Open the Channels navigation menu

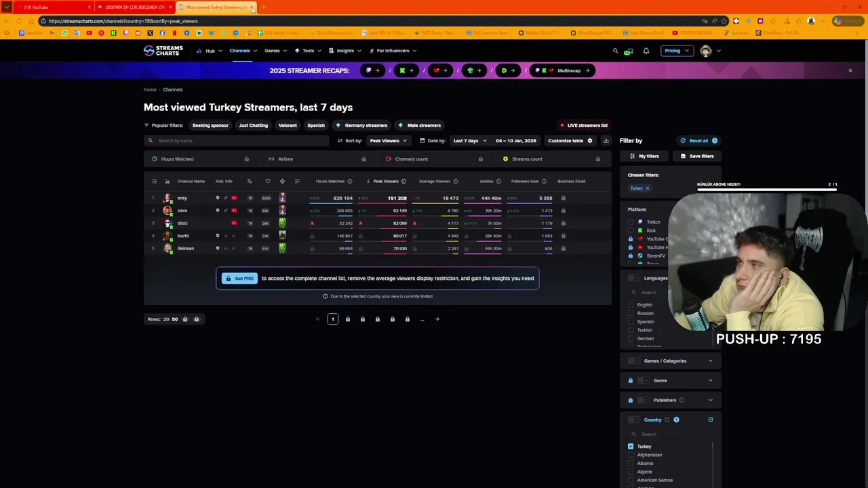click(243, 51)
